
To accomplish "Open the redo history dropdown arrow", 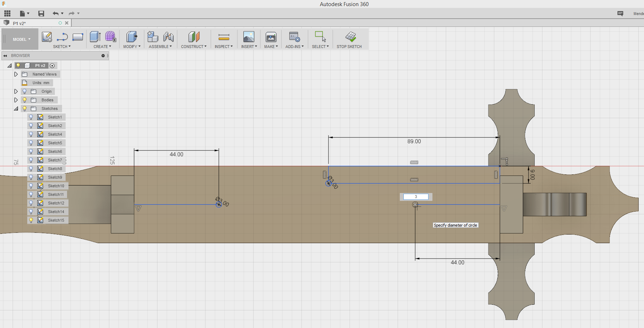I will pyautogui.click(x=79, y=14).
